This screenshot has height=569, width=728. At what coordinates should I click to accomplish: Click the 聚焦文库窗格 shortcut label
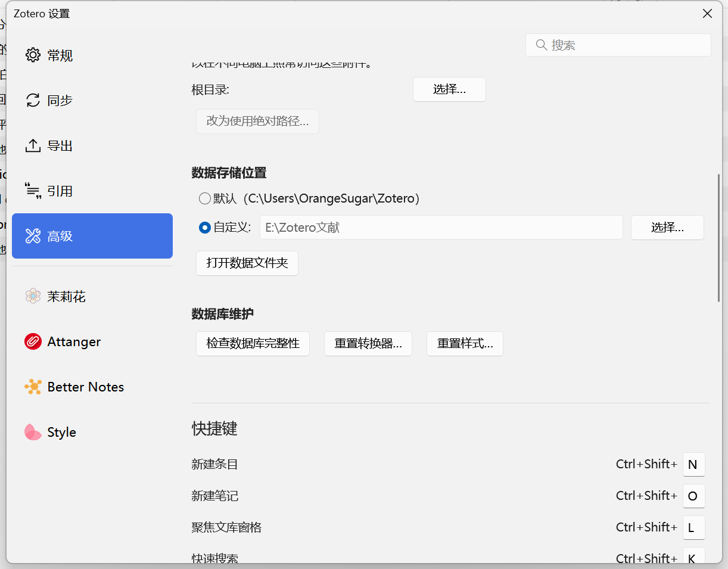226,528
